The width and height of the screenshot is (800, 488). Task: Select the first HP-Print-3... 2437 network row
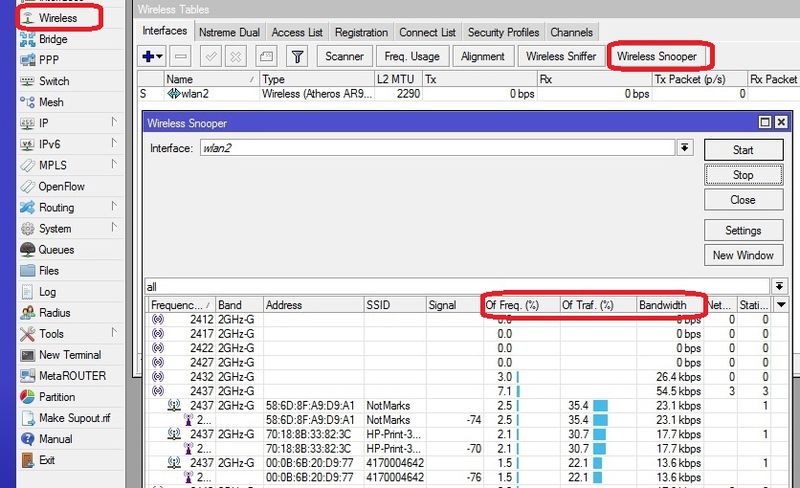(467, 434)
